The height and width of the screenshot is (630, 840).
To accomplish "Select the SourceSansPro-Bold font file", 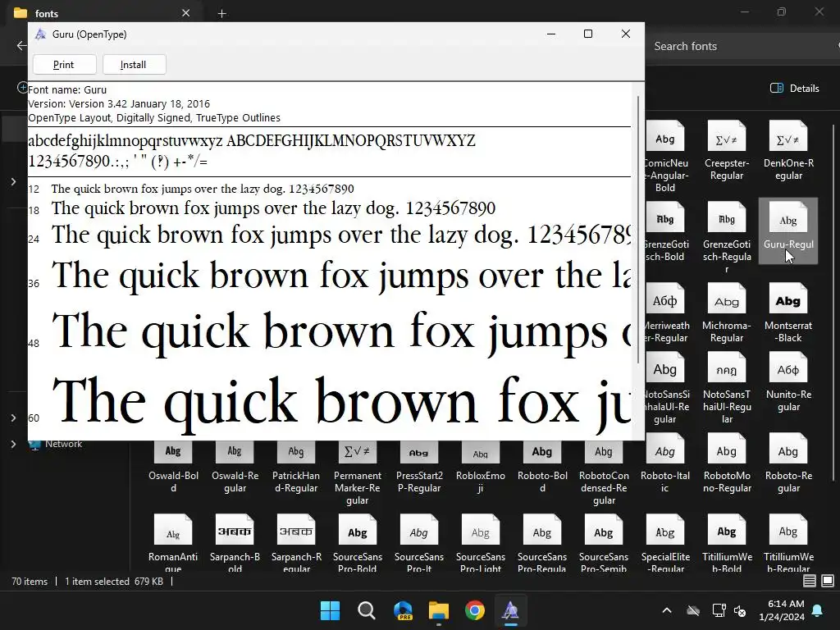I will (x=358, y=542).
